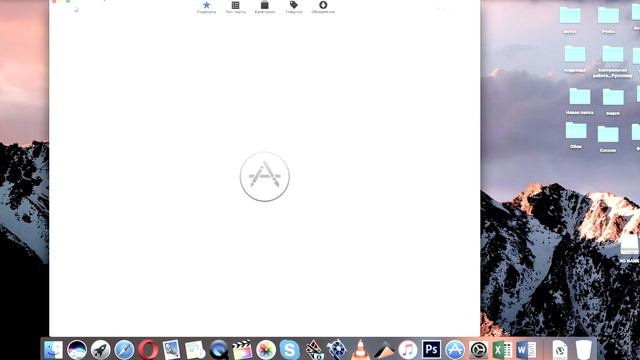Select the Обои folder on the desktop
This screenshot has width=640, height=360.
pyautogui.click(x=576, y=136)
